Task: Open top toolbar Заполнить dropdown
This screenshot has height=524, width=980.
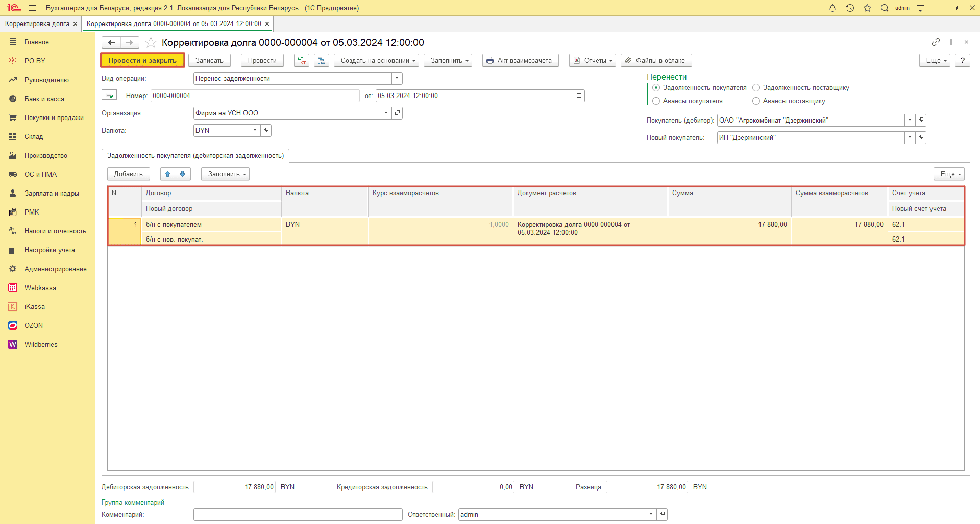Action: pos(448,60)
